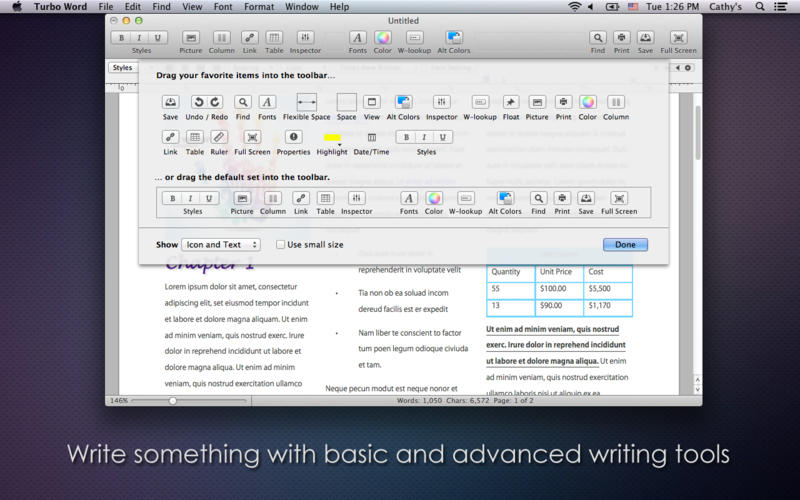The width and height of the screenshot is (800, 500).
Task: Click the Undo / Redo arrows item
Action: tap(207, 102)
